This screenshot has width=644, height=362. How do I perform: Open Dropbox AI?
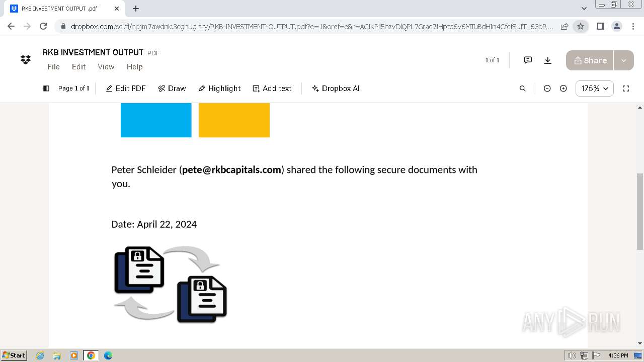[336, 88]
